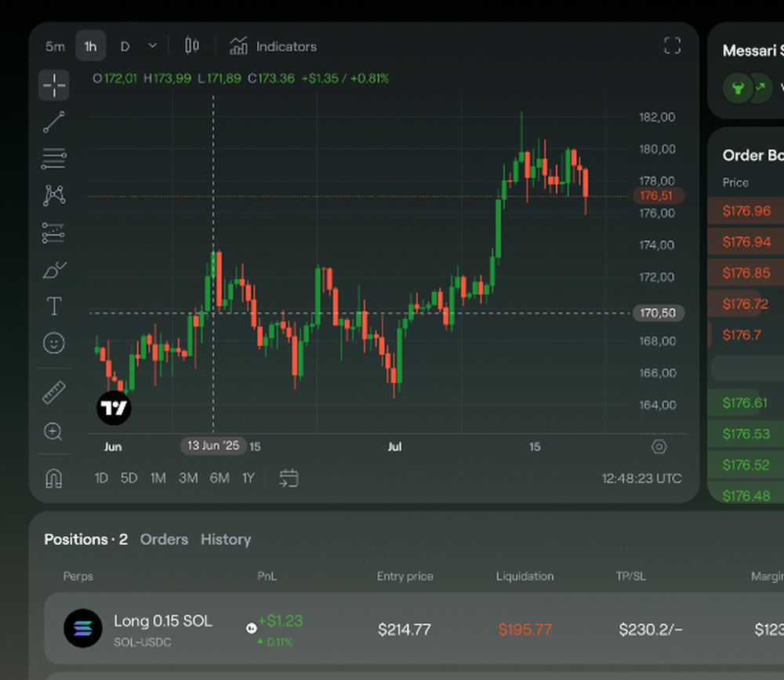Viewport: 784px width, 680px height.
Task: Click the Solana token icon
Action: [x=83, y=628]
